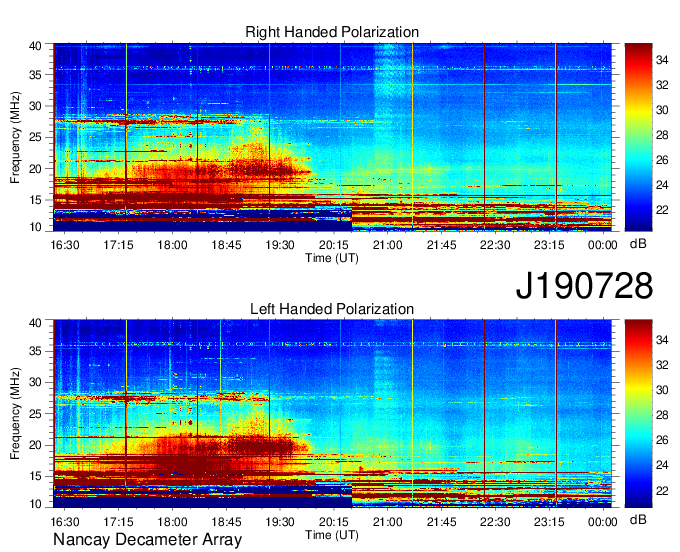Click the 'Right Handed Polarization' plot title
The image size is (680, 552).
pyautogui.click(x=332, y=32)
